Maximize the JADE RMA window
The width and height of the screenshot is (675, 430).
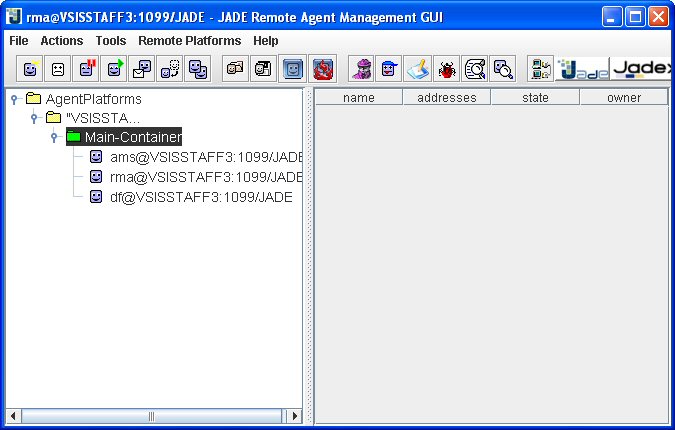[x=635, y=17]
